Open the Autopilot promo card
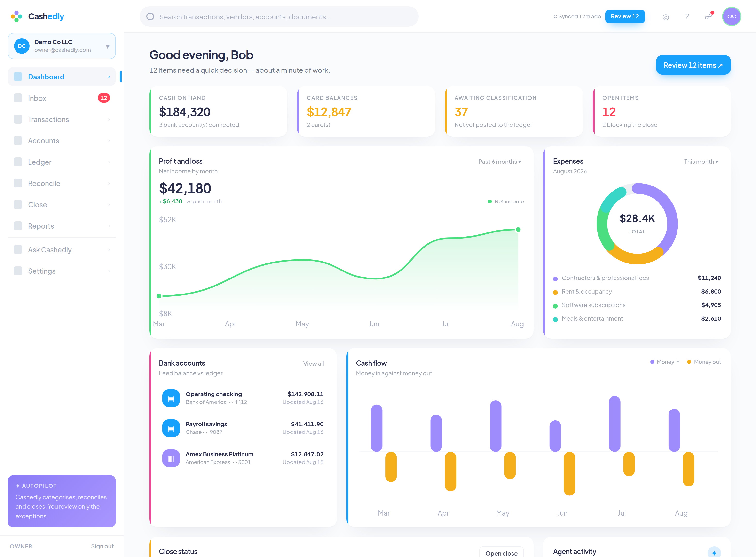756x557 pixels. 62,501
